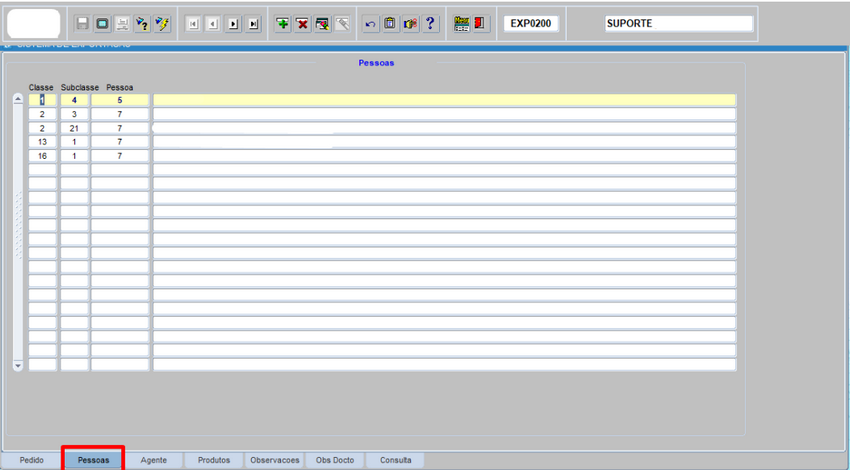The height and width of the screenshot is (470, 850).
Task: Click the undo arrow icon
Action: pyautogui.click(x=371, y=23)
